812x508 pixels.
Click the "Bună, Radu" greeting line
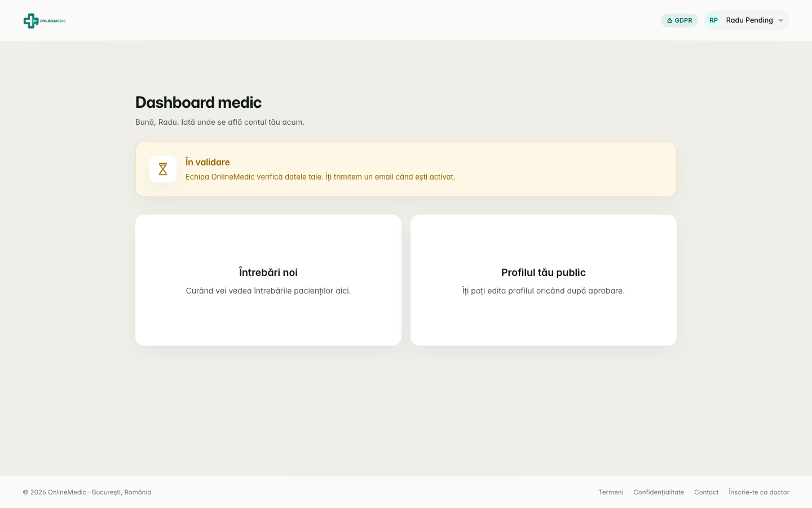(x=220, y=122)
